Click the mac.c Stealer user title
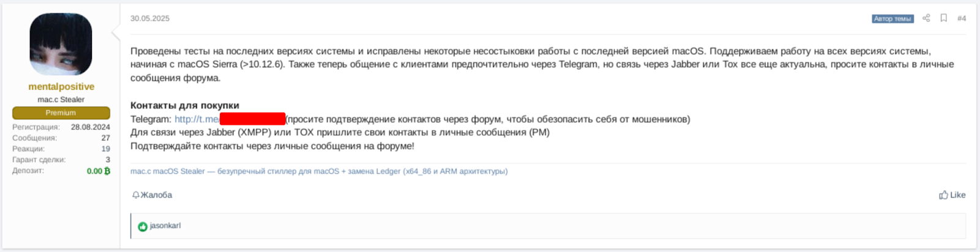980x252 pixels. (x=61, y=100)
